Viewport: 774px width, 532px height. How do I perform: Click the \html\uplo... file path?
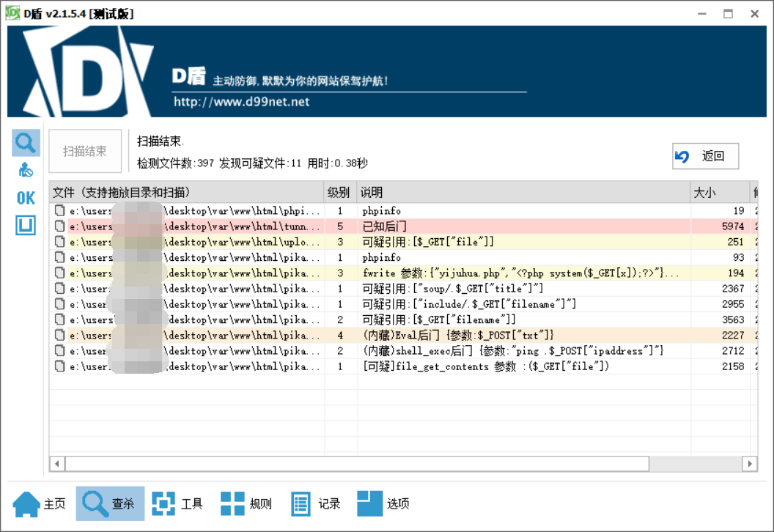194,242
